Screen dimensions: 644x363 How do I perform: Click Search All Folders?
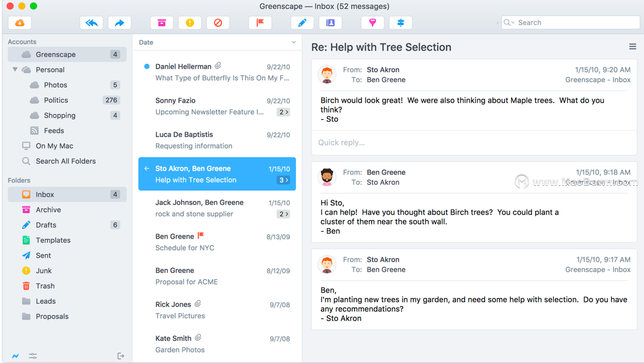click(67, 161)
